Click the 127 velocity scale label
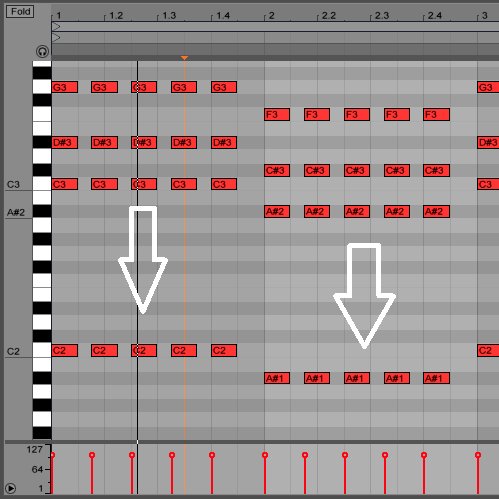This screenshot has height=499, width=499. pos(35,450)
